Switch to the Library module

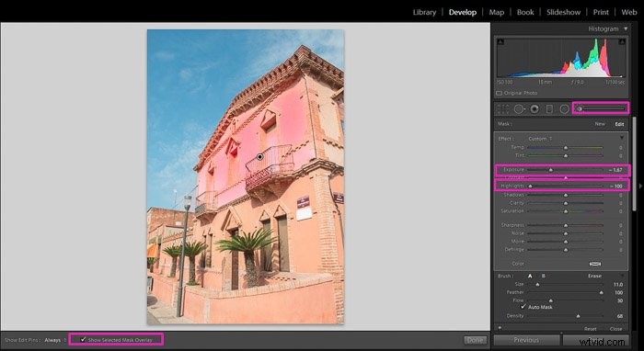coord(424,12)
